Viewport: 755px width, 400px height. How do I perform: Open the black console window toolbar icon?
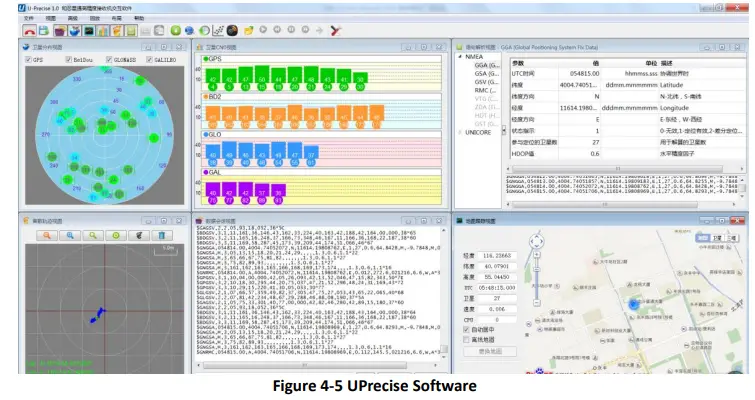pos(89,31)
